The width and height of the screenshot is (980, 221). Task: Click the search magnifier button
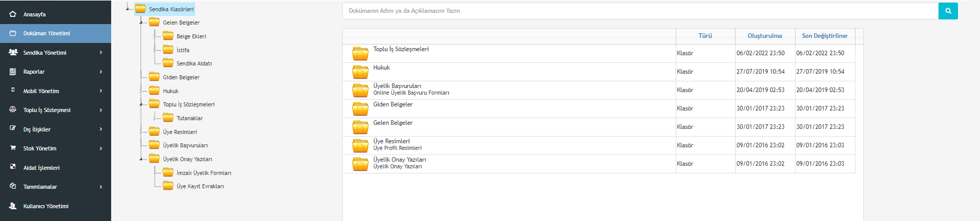pos(948,11)
